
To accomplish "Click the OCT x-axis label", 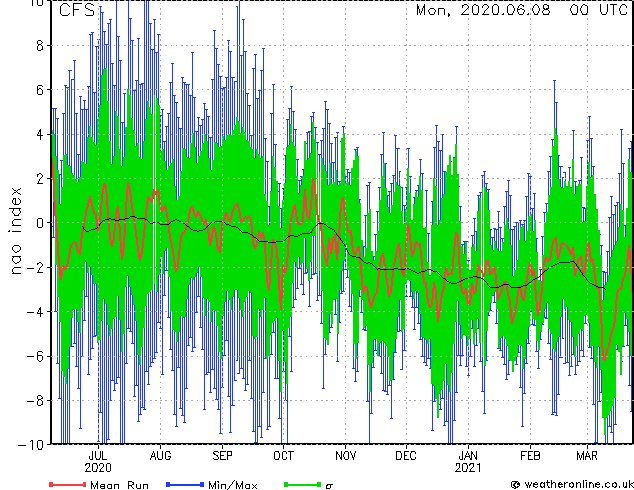I will pos(283,456).
